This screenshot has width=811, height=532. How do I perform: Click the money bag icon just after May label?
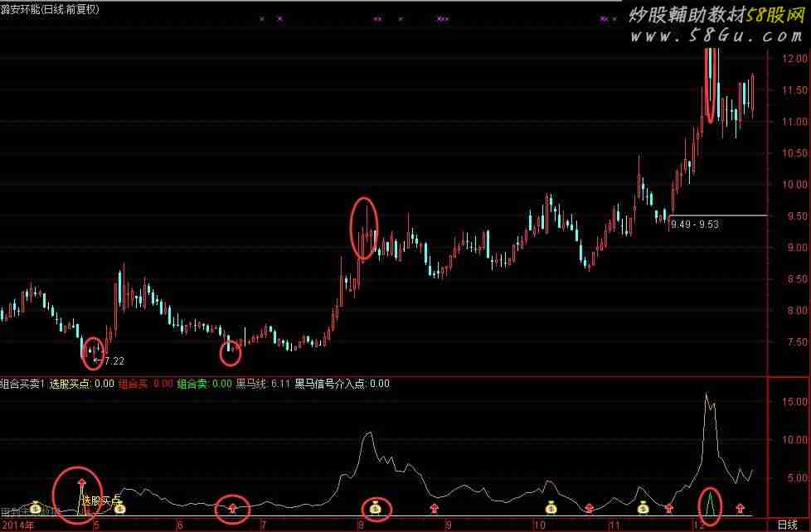[120, 508]
